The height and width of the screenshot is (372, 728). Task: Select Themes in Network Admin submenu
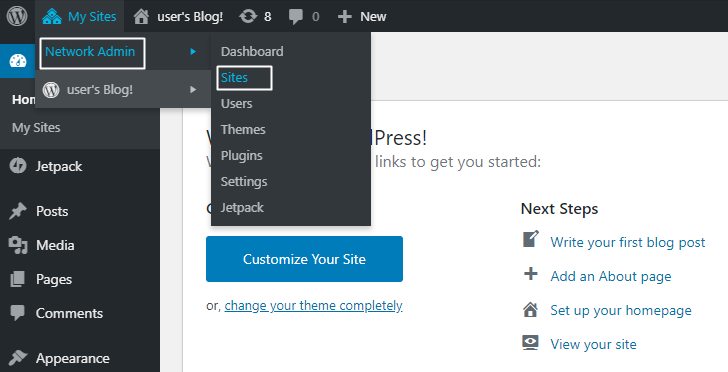point(243,130)
